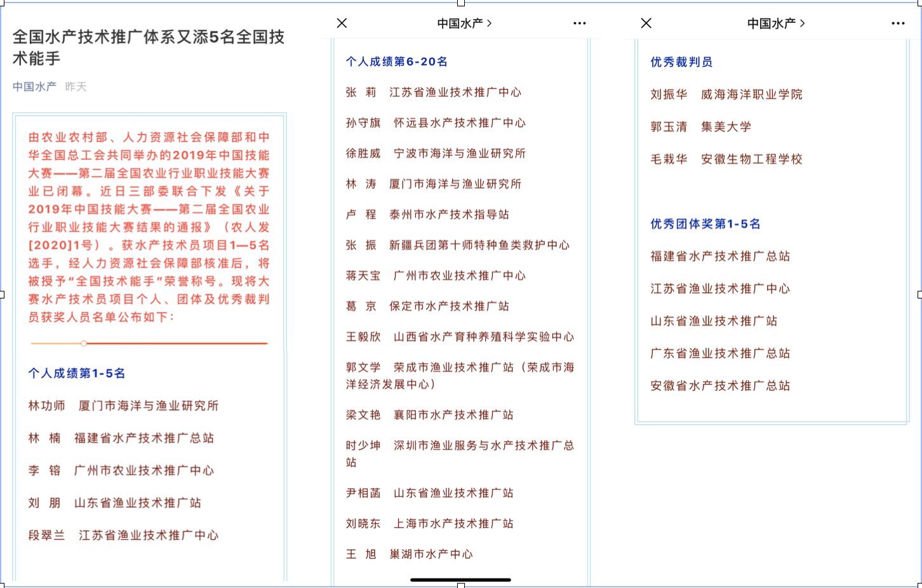Close the right article with X icon
This screenshot has height=588, width=922.
(646, 23)
